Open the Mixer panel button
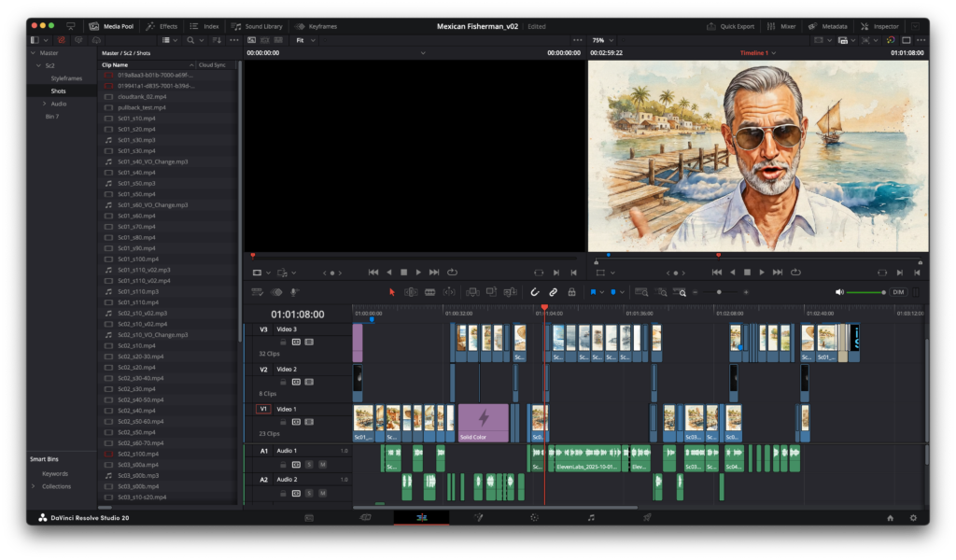The height and width of the screenshot is (560, 956). coord(781,26)
